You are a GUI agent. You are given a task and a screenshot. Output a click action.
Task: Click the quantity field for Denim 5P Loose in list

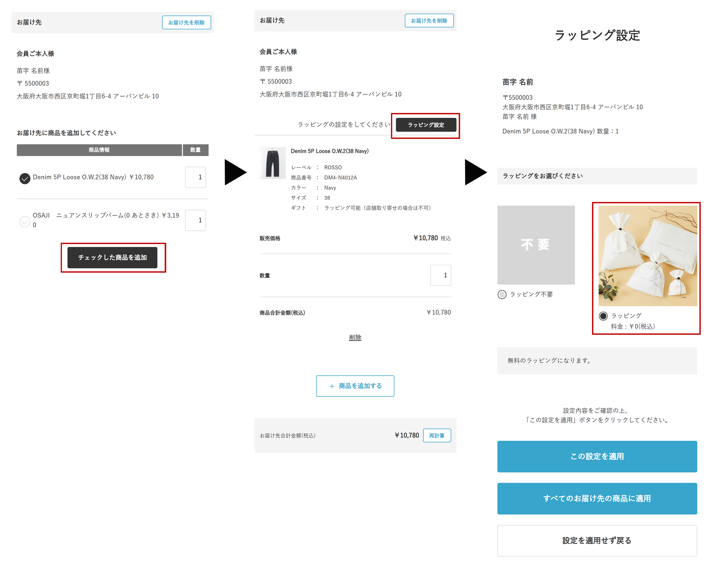195,177
